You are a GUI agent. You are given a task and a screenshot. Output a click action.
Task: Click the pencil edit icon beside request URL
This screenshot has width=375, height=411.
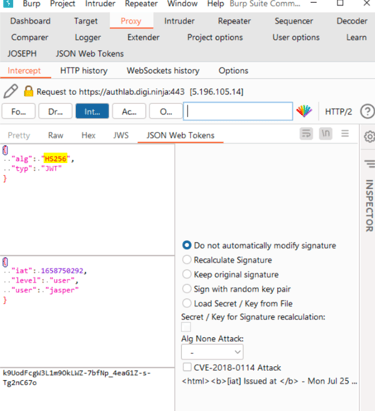(x=11, y=91)
